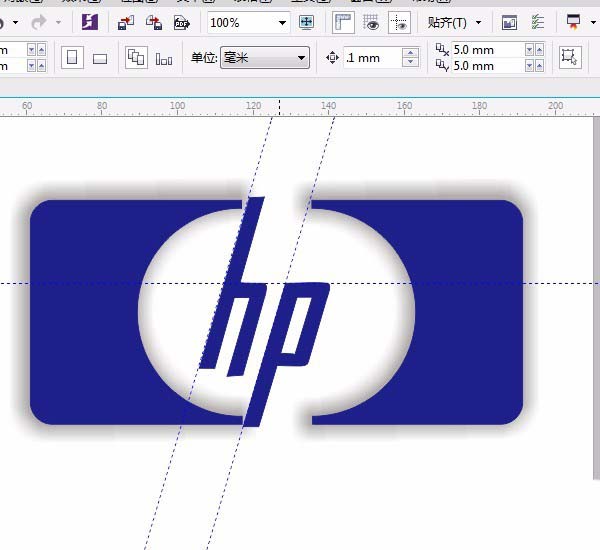
Task: Click the nudge offset icon
Action: click(332, 58)
